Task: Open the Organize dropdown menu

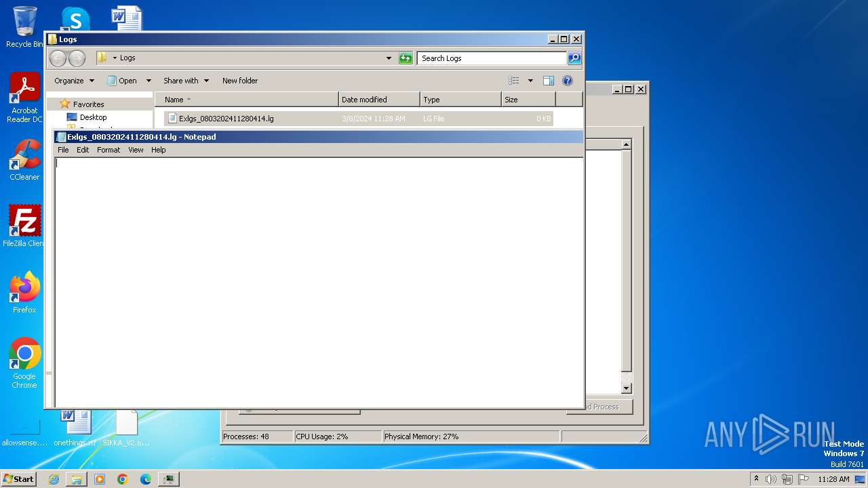Action: click(x=74, y=81)
